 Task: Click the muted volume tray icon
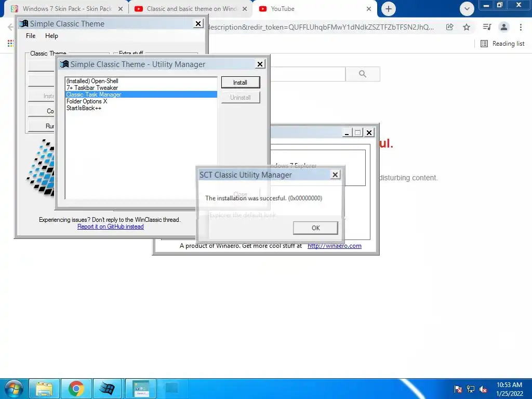[483, 389]
